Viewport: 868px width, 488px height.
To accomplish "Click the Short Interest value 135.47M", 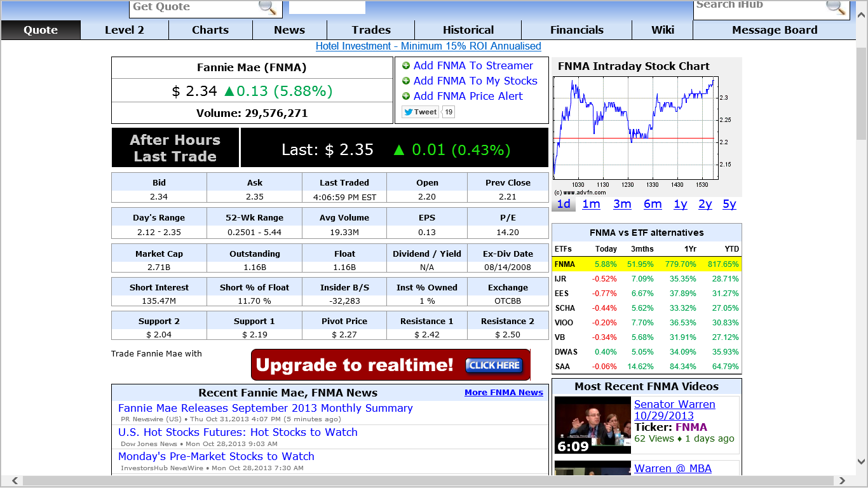I will click(x=159, y=301).
